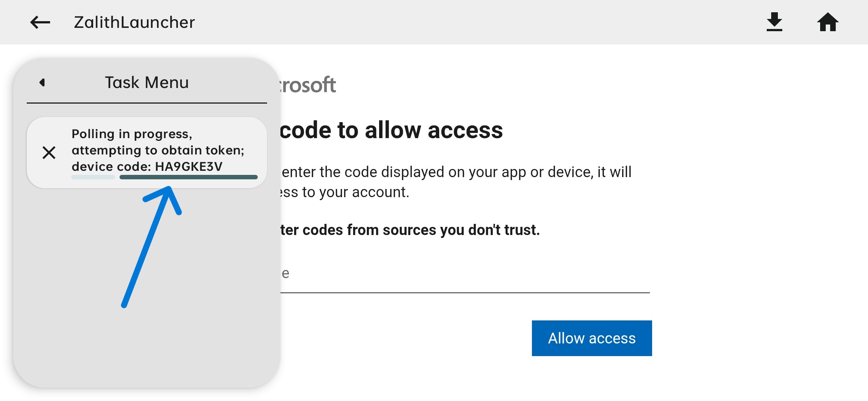This screenshot has width=868, height=401.
Task: Cancel the polling task with the X
Action: (49, 153)
